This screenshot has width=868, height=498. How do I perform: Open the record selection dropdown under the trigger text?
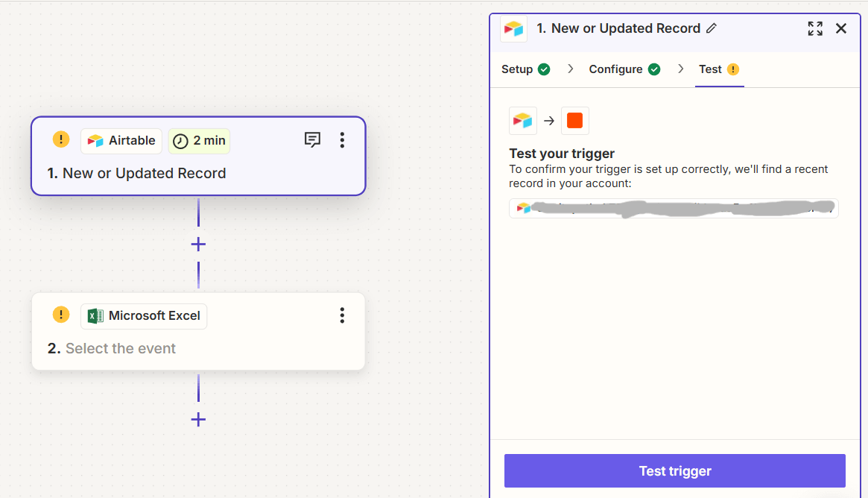click(673, 208)
